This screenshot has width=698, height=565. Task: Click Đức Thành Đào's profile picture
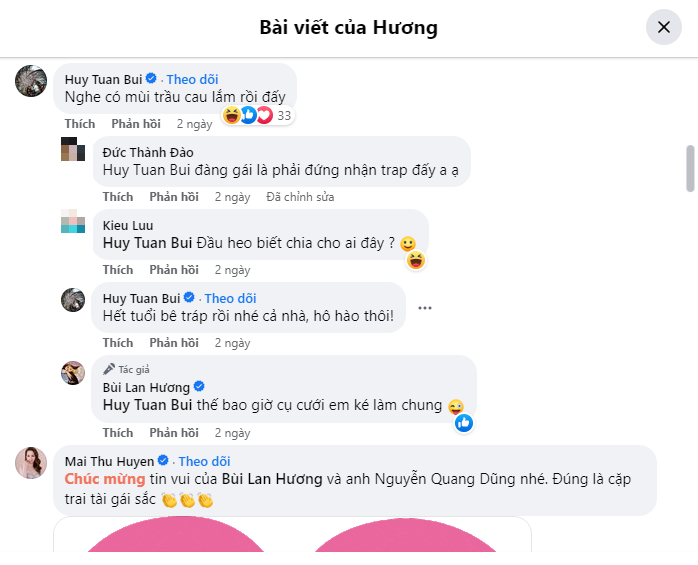coord(73,149)
